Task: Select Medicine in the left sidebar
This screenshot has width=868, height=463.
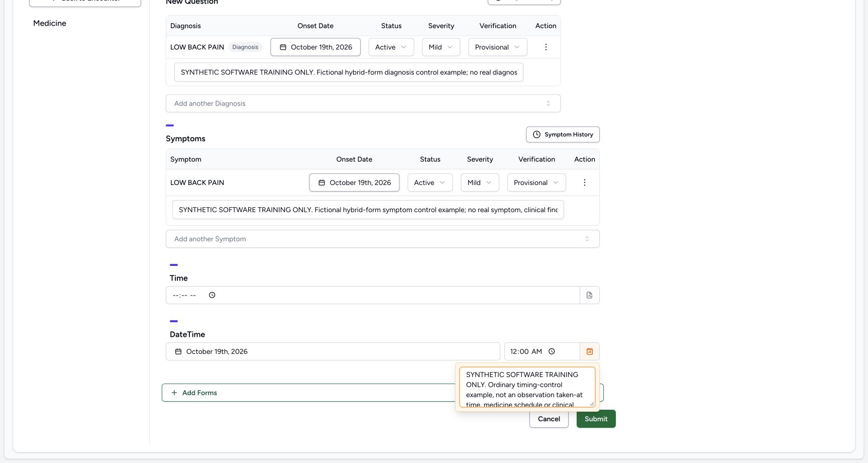Action: click(x=50, y=23)
